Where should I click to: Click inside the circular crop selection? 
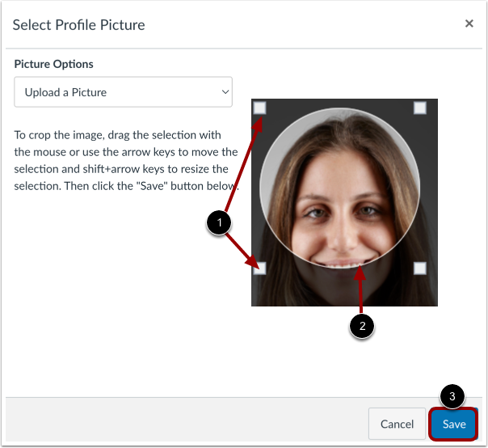[340, 188]
